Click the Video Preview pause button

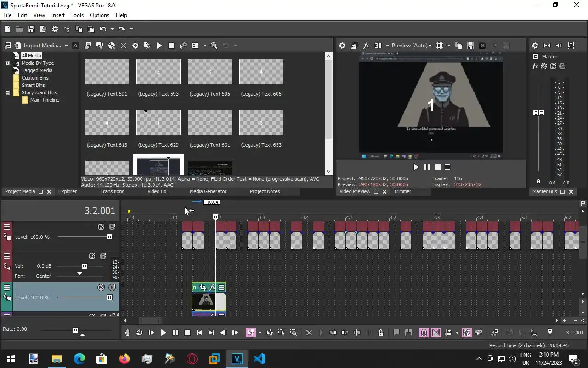pyautogui.click(x=427, y=167)
